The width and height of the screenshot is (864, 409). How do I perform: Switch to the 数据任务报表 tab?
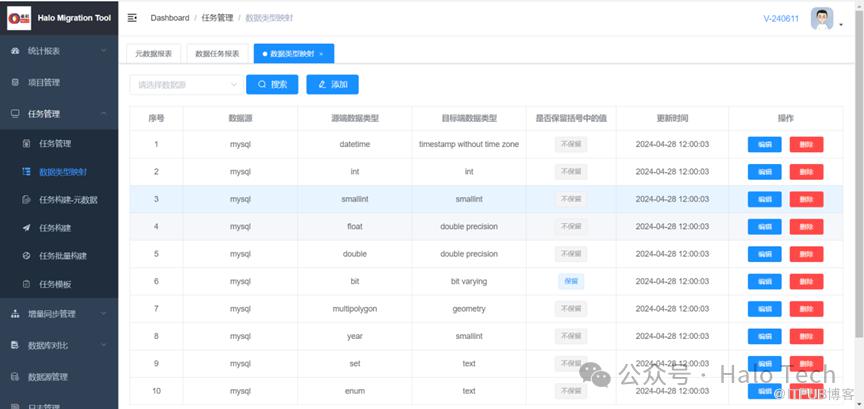pyautogui.click(x=217, y=54)
